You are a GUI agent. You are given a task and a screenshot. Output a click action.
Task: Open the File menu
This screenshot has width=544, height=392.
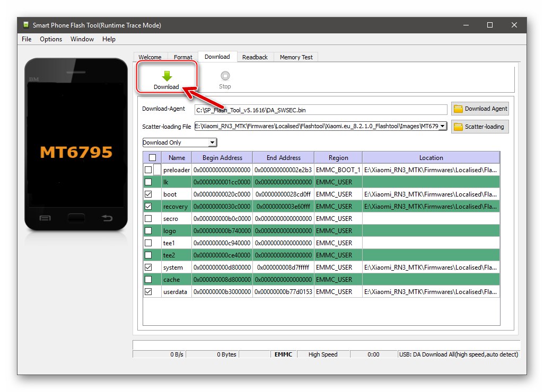click(27, 39)
